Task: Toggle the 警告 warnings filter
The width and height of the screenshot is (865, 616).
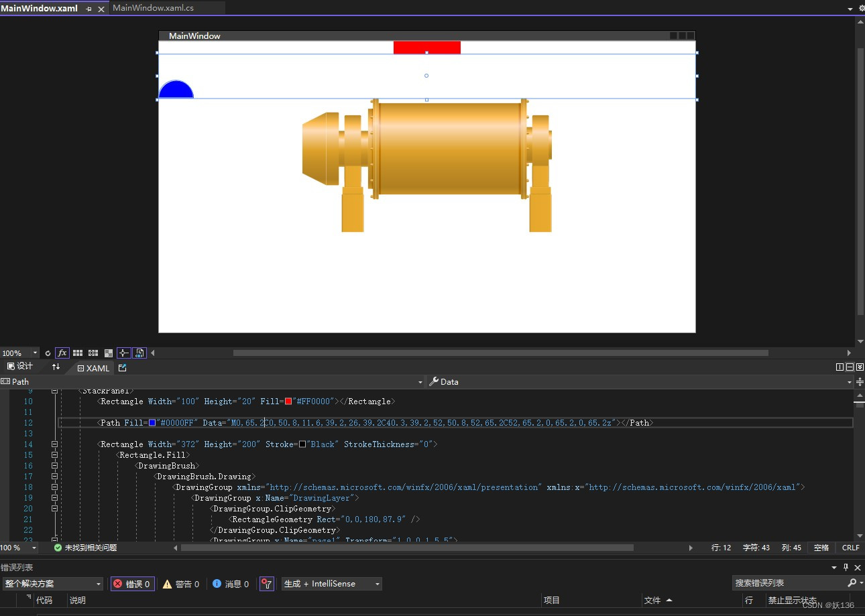Action: [181, 583]
